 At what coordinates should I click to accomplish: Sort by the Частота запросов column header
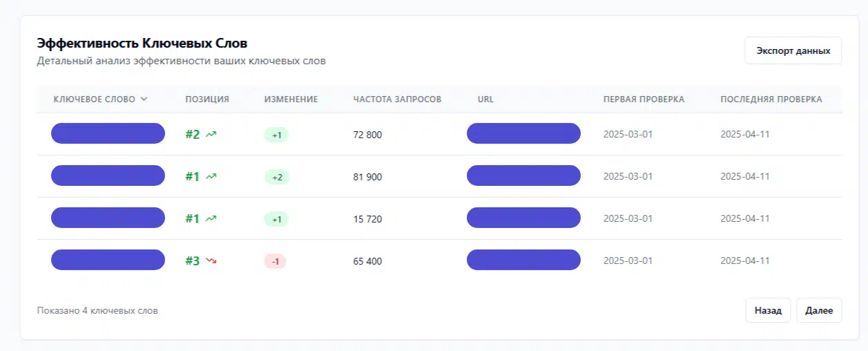coord(397,99)
